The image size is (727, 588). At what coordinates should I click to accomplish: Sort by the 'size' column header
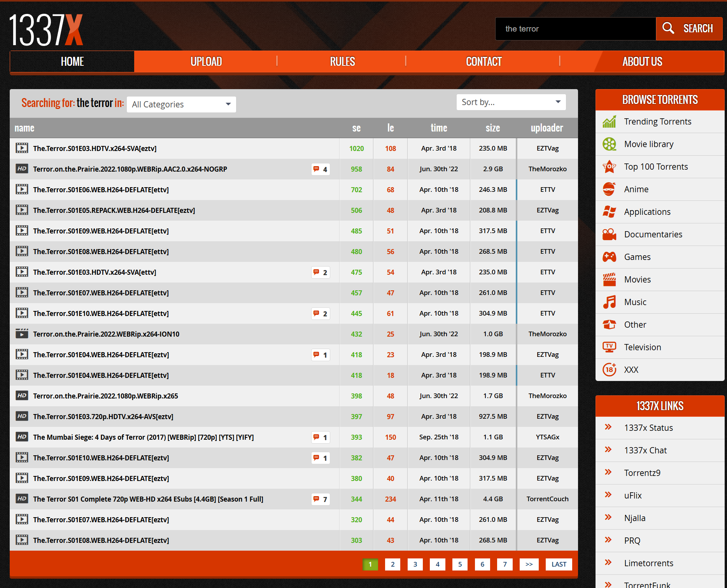(493, 128)
